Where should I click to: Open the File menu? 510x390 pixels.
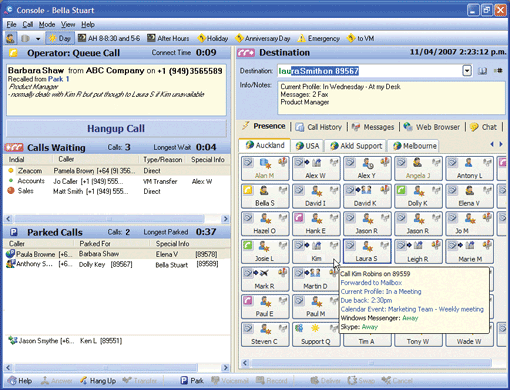click(11, 24)
